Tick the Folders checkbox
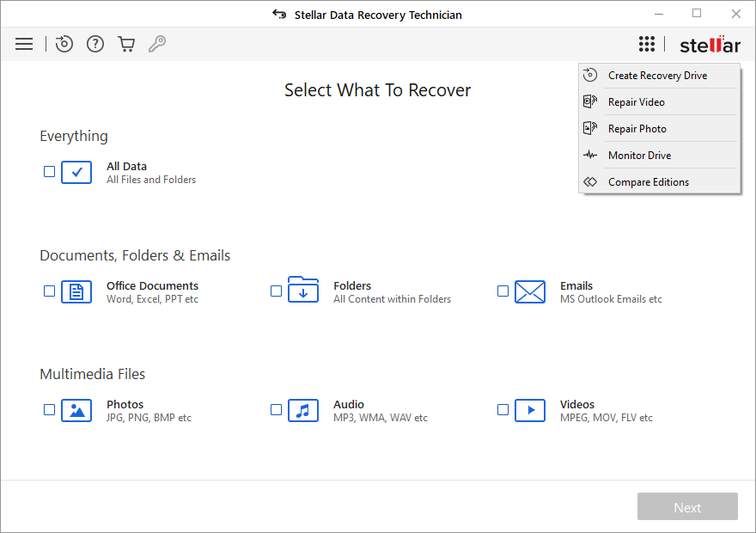Viewport: 756px width, 533px height. [x=276, y=291]
